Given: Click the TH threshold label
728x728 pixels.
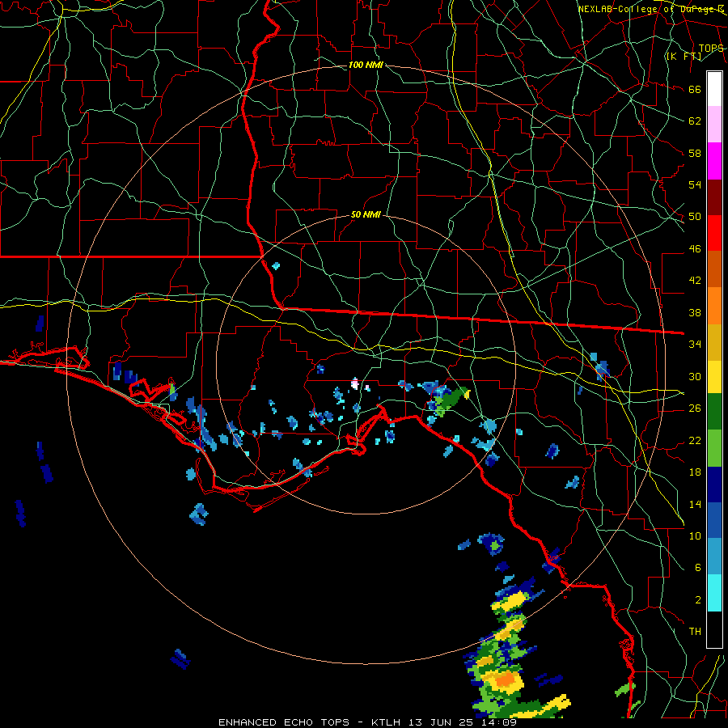Looking at the screenshot, I should pyautogui.click(x=695, y=632).
